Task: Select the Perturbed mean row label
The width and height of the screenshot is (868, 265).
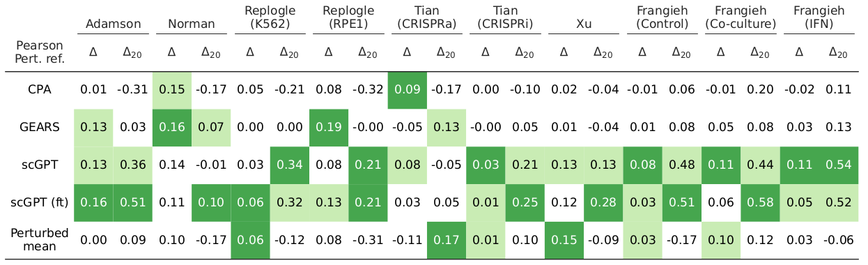Action: (x=39, y=240)
